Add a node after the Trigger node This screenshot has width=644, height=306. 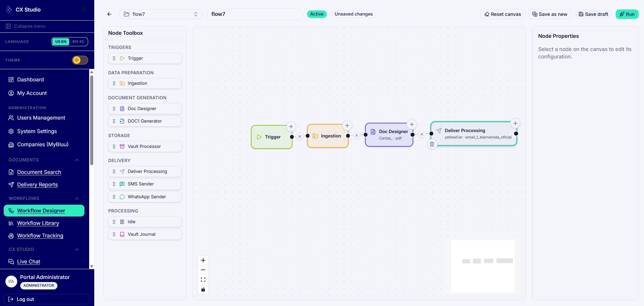pyautogui.click(x=291, y=127)
